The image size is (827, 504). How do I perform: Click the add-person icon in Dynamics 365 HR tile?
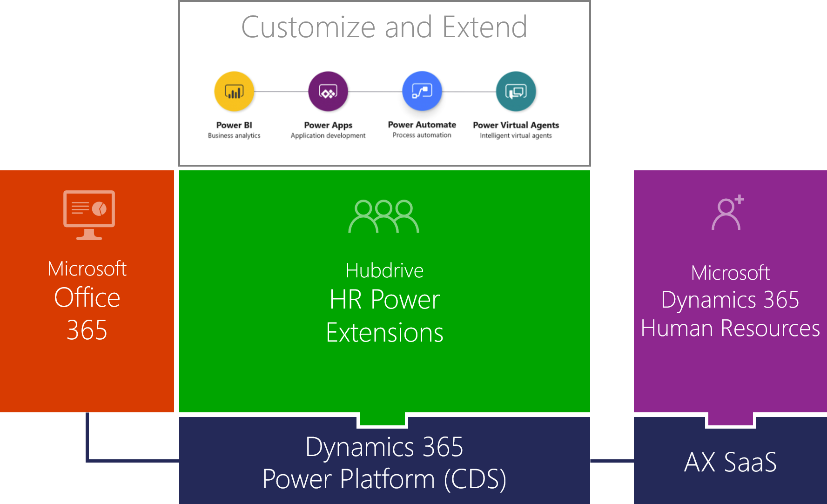pos(728,212)
